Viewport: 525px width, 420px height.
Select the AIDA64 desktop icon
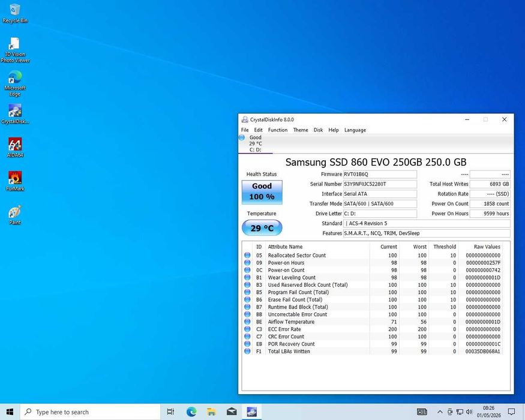click(15, 148)
